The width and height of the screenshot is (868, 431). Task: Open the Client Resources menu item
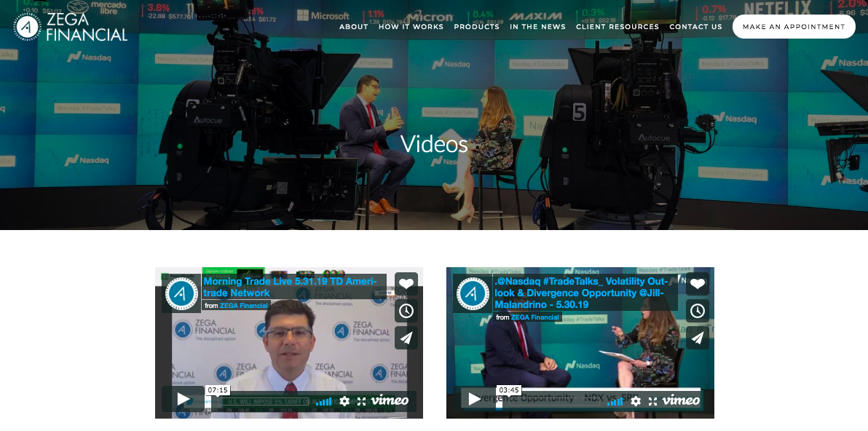618,27
